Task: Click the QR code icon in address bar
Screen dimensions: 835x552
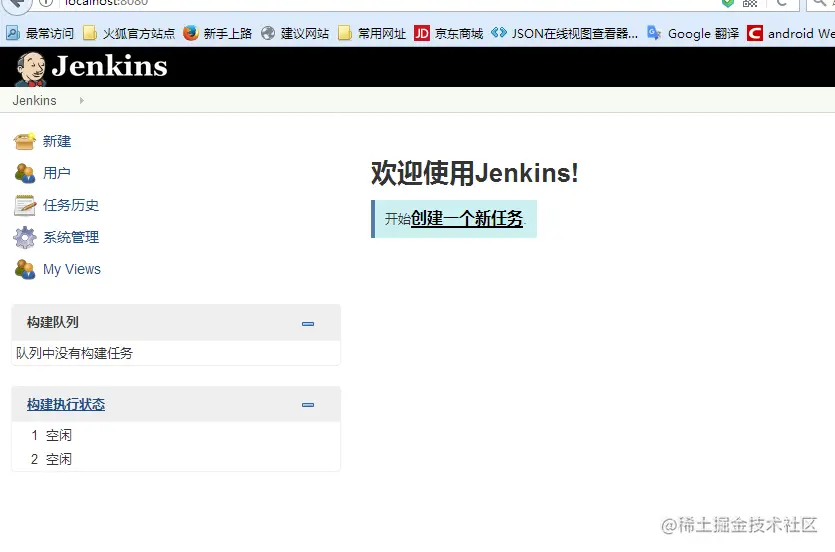Action: (x=750, y=3)
